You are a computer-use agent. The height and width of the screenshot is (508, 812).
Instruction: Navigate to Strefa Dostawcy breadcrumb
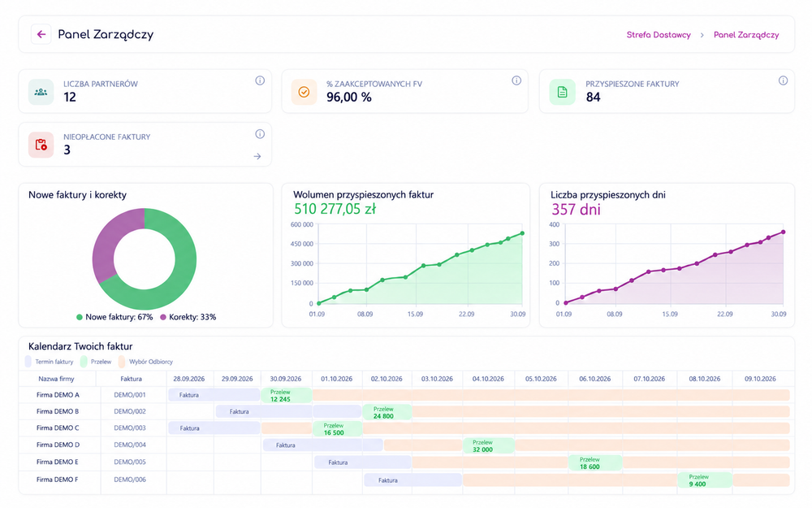[659, 35]
